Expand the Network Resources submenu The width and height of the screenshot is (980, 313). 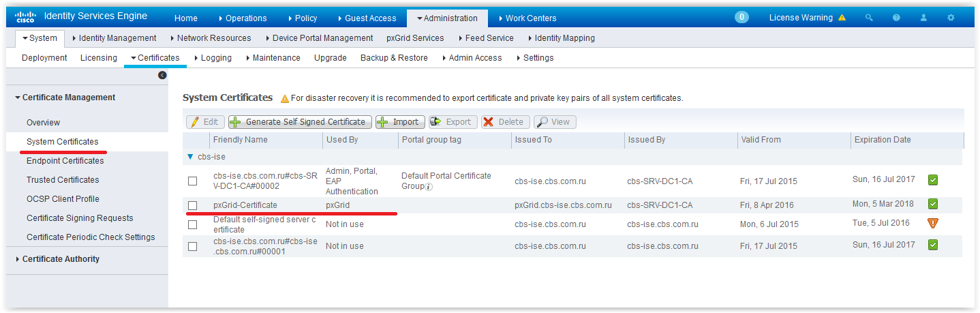tap(210, 38)
